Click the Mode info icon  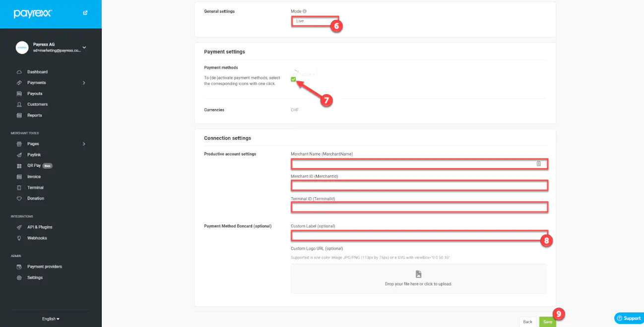pos(305,11)
